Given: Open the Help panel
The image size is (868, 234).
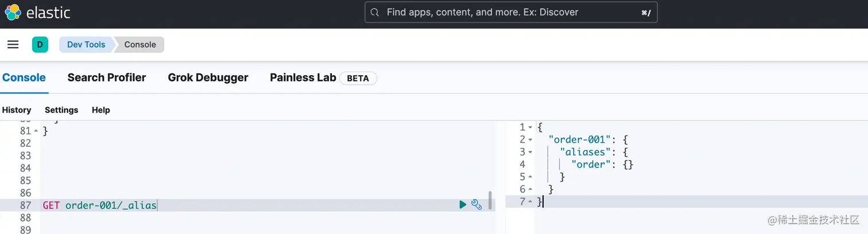Looking at the screenshot, I should point(101,110).
